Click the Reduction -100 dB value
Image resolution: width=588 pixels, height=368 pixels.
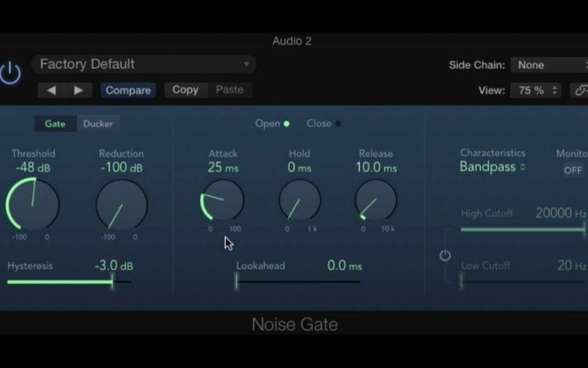coord(121,168)
